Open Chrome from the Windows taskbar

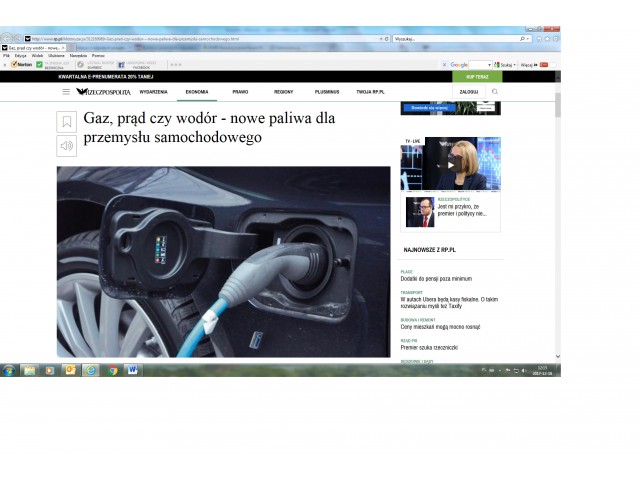pos(112,370)
